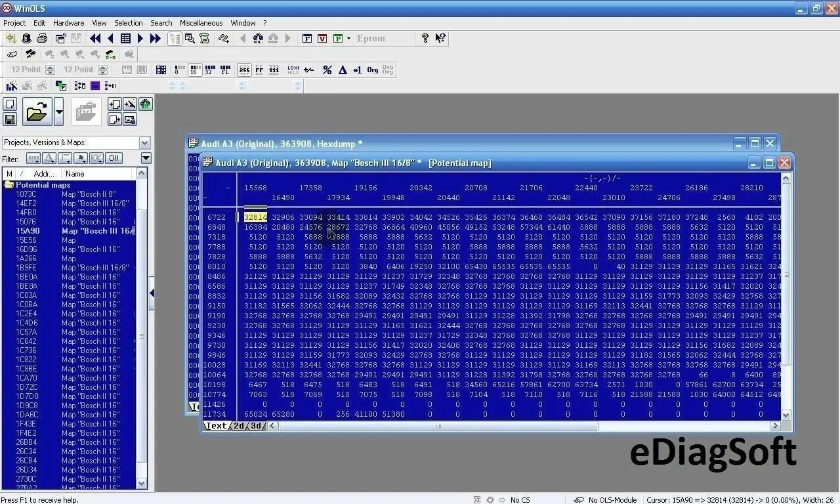Toggle floating point Fl. data view
Image resolution: width=840 pixels, height=504 pixels.
(226, 70)
